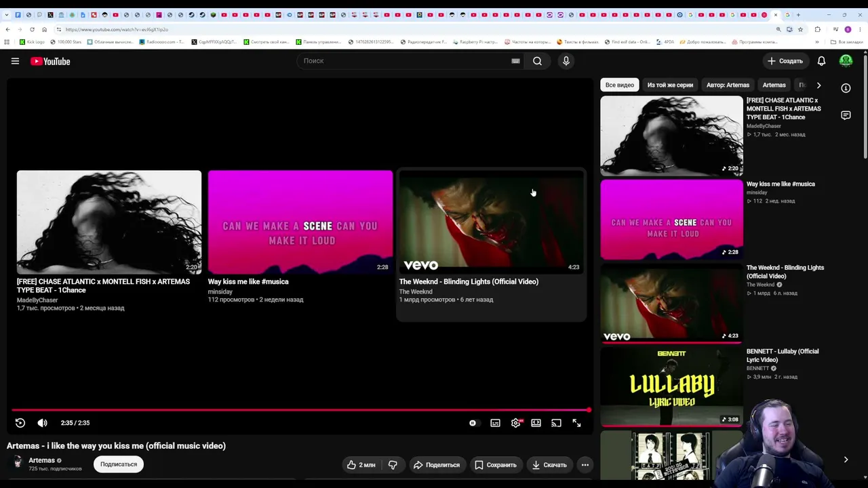Open the browser zoom magnifier icon in the address bar

(778, 29)
